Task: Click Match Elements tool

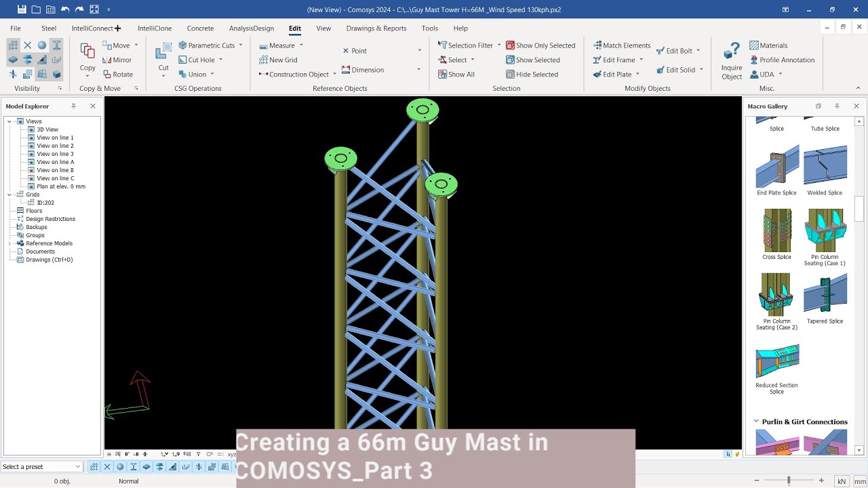Action: click(622, 45)
